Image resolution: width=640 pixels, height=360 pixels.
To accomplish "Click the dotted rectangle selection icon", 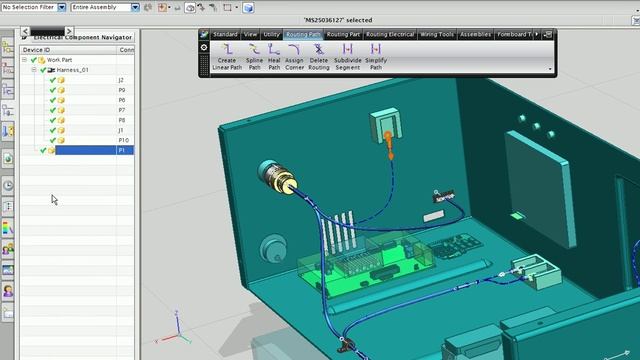I will point(227,7).
